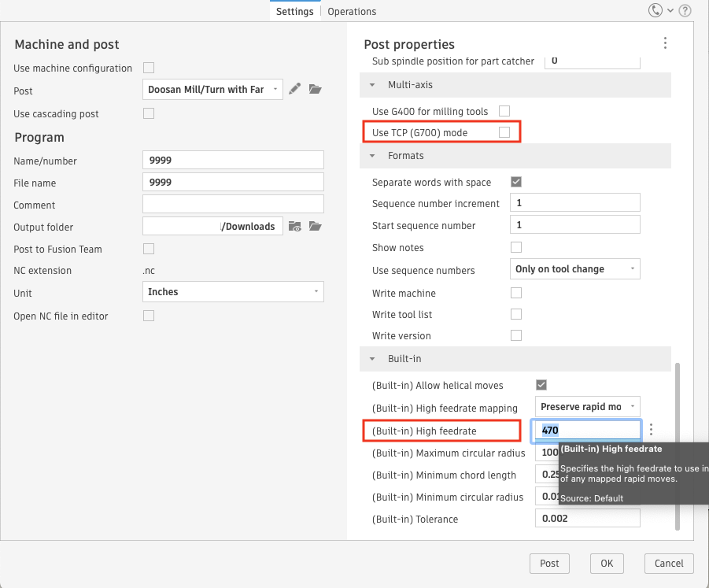This screenshot has height=588, width=709.
Task: Open the Use sequence numbers dropdown
Action: pos(575,269)
